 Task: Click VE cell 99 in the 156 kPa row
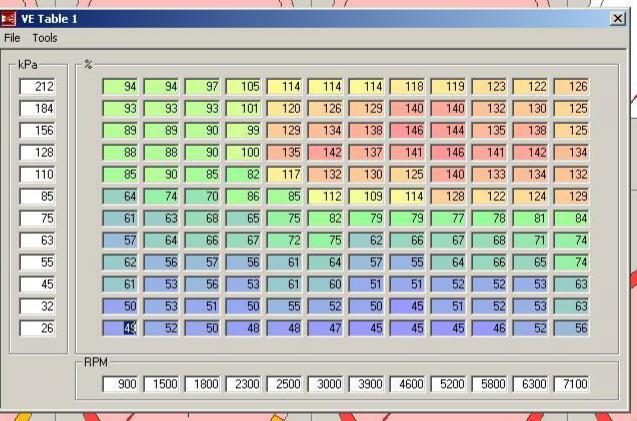(x=243, y=130)
